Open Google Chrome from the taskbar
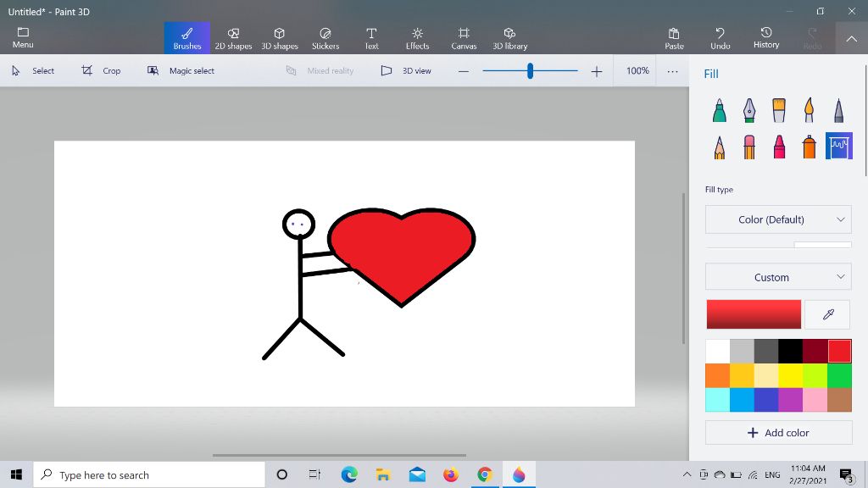Viewport: 868px width, 488px height. click(484, 475)
